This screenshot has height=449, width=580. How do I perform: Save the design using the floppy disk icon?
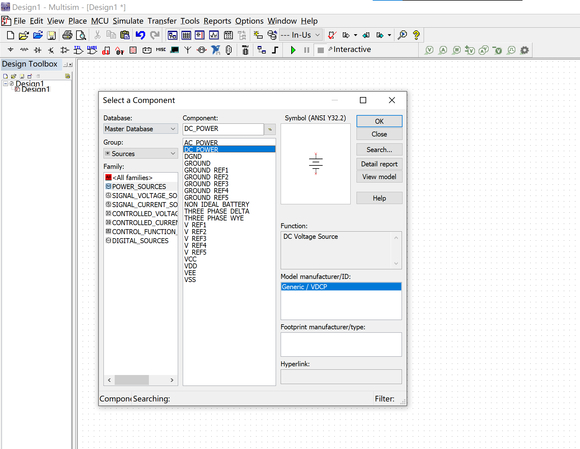point(51,35)
